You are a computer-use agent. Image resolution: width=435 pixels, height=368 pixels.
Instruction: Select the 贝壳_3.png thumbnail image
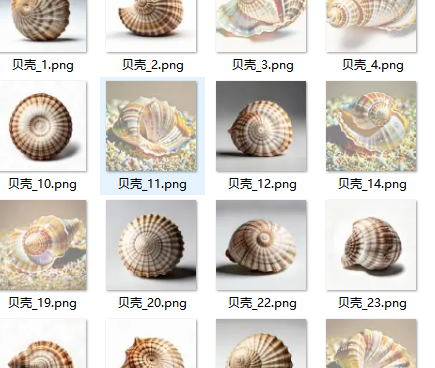pyautogui.click(x=261, y=26)
